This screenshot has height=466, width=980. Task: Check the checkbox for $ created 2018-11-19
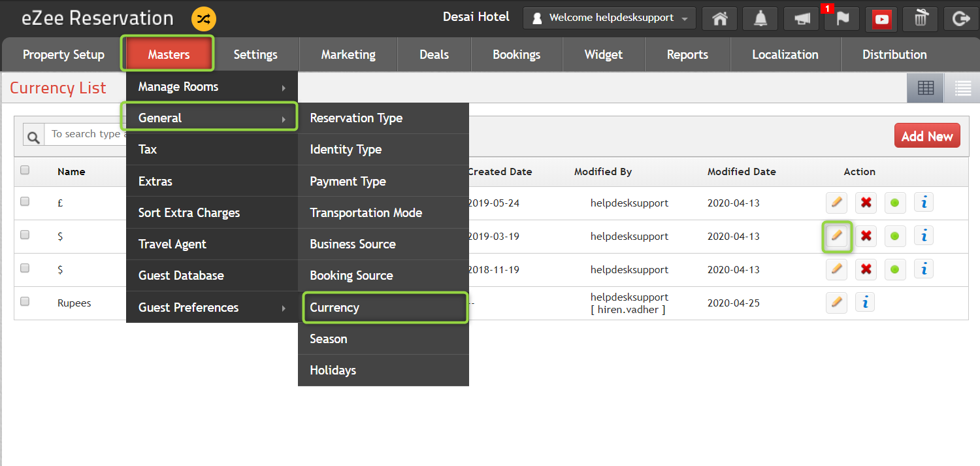(x=25, y=268)
